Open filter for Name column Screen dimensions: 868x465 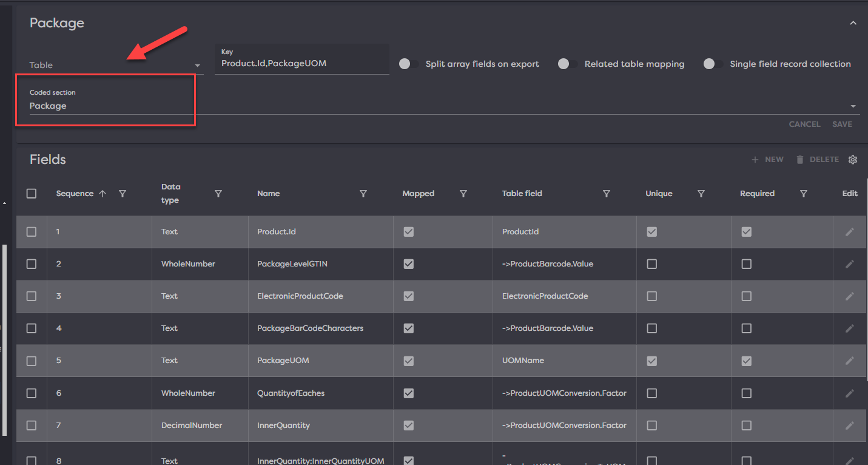click(363, 194)
